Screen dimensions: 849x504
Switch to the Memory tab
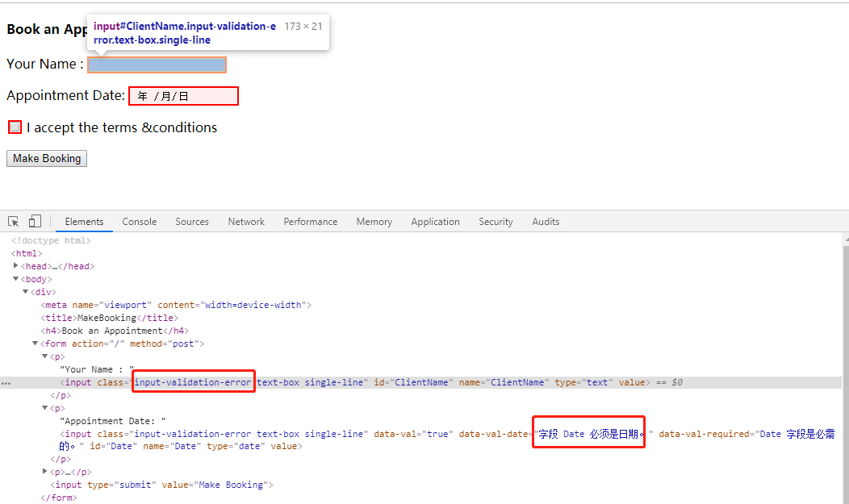pos(374,222)
